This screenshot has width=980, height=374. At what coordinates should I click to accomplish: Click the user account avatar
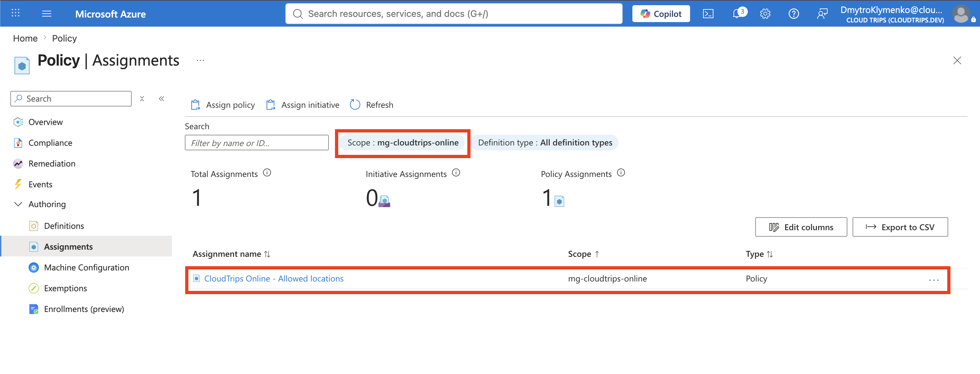[961, 14]
